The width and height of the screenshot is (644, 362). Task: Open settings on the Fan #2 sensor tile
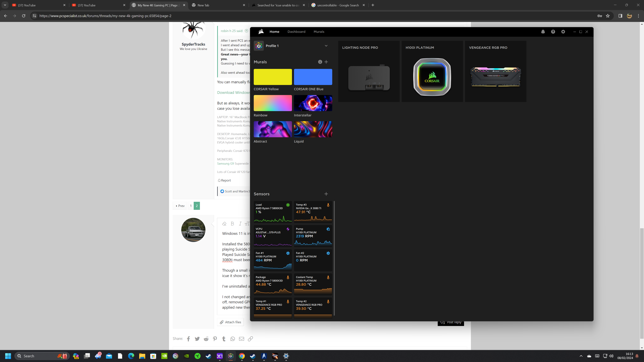(x=328, y=253)
